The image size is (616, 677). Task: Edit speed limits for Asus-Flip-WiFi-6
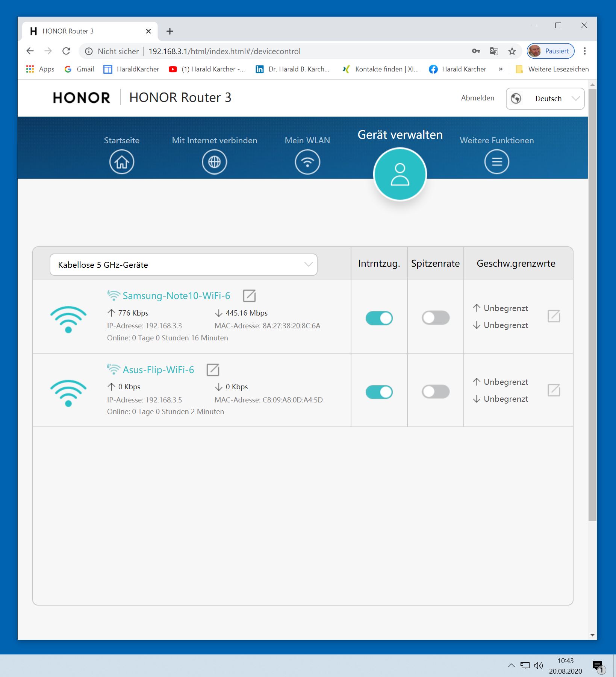tap(554, 390)
